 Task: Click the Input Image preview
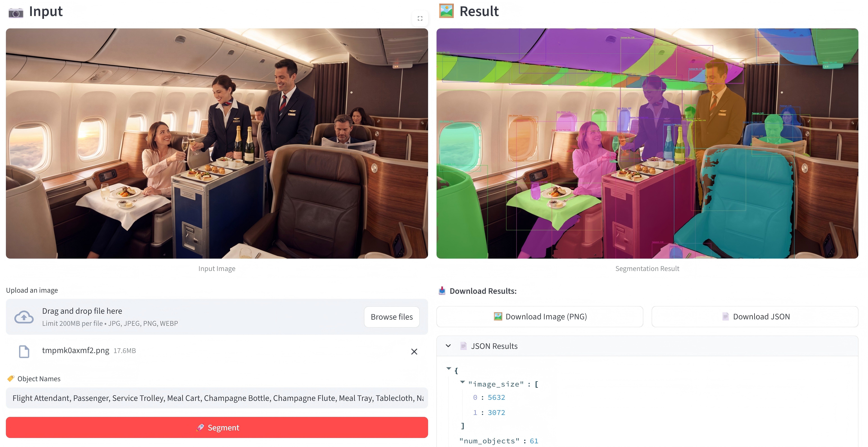tap(217, 143)
